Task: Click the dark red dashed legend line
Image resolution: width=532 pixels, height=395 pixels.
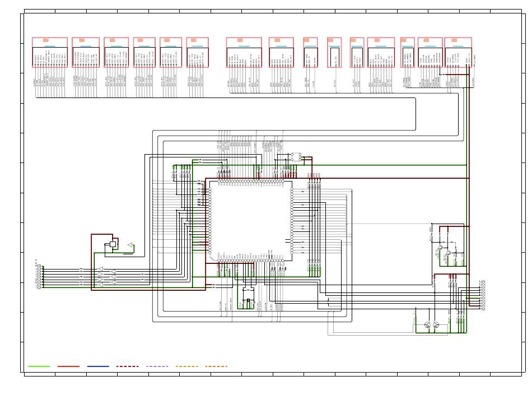Action: point(128,366)
